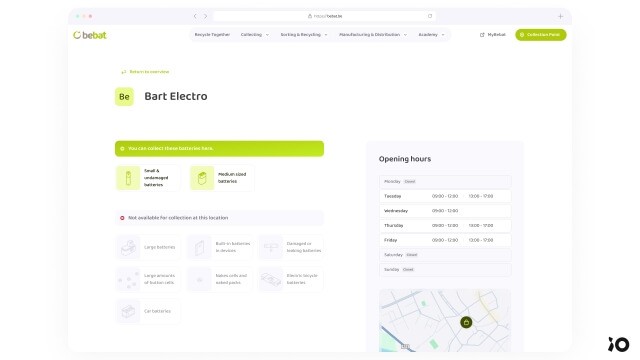Click the 'You can collect these batteries here' banner

(x=219, y=149)
